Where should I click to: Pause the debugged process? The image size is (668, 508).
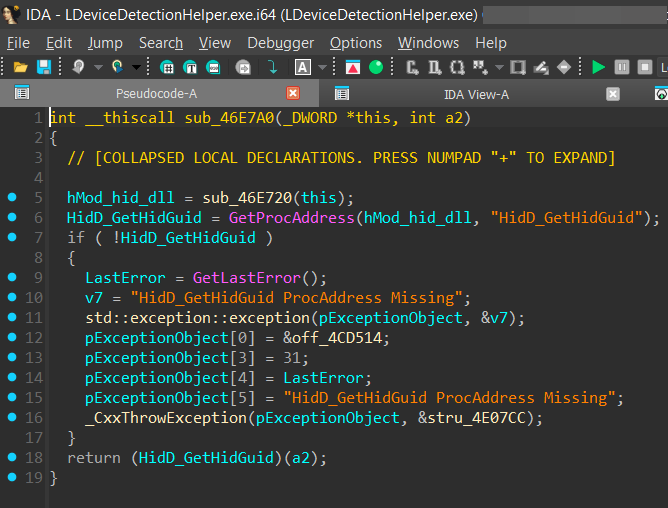pos(622,67)
